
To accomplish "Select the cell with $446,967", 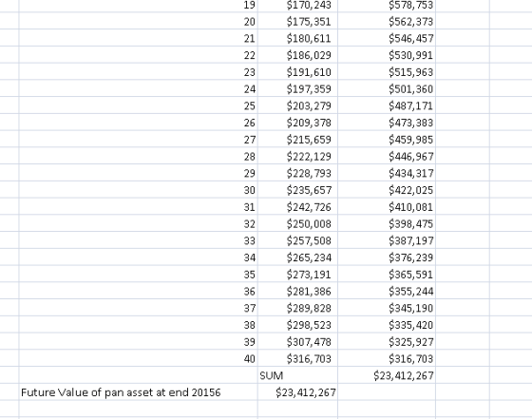I will [x=387, y=156].
